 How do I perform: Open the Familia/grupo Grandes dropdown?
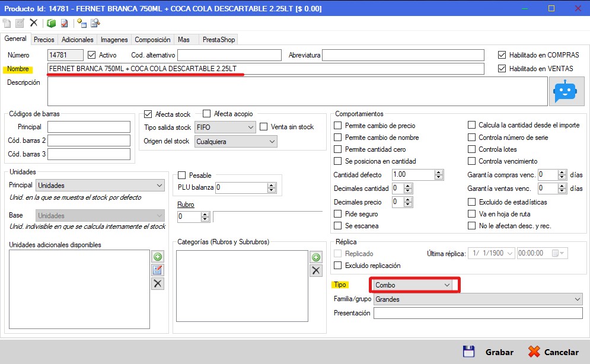pos(478,299)
